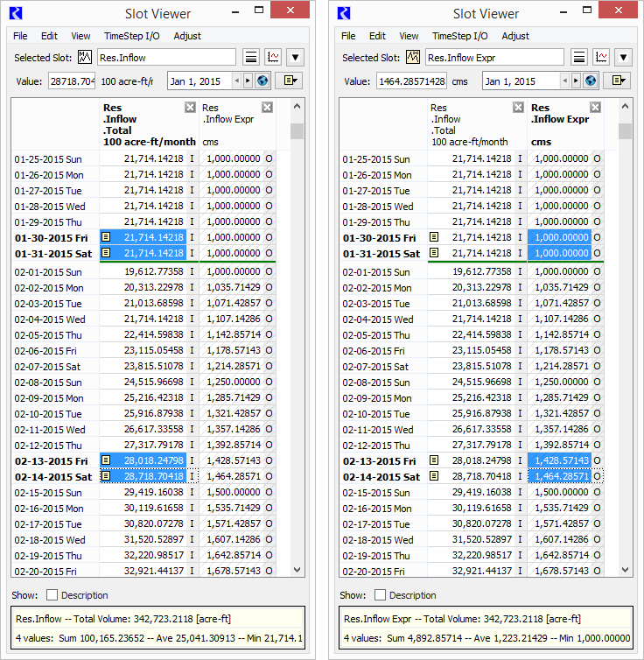Image resolution: width=644 pixels, height=660 pixels.
Task: Click scroll-down arrow in left table scrollbar
Action: [297, 570]
